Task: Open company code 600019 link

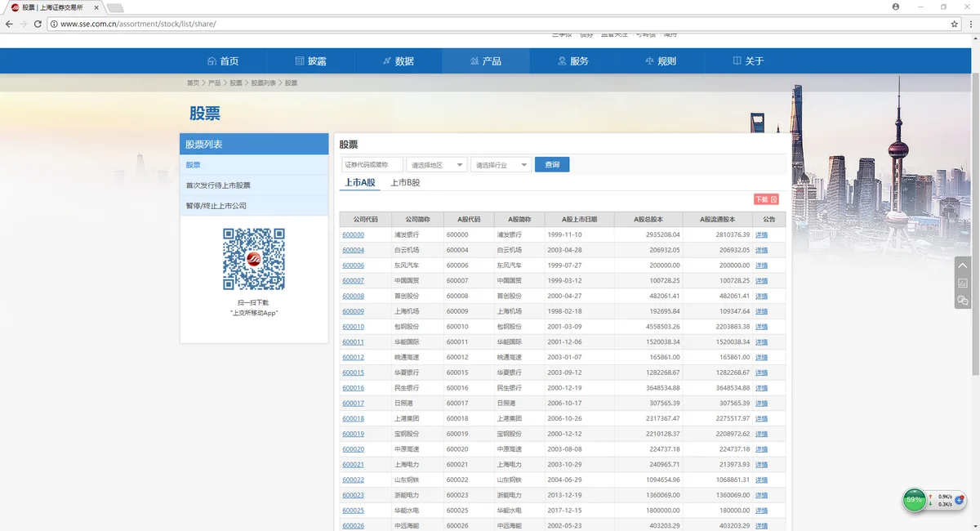Action: tap(354, 434)
